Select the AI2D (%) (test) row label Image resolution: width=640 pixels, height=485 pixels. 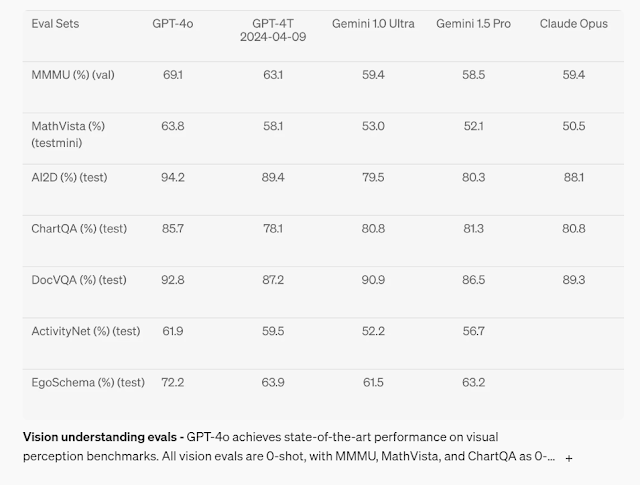pyautogui.click(x=69, y=177)
